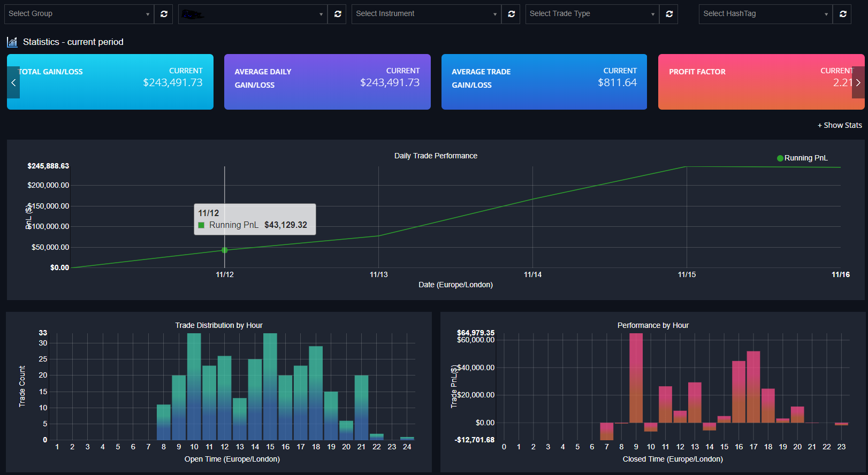Screen dimensions: 868x475
Task: Click the $243,491.73 value in Total Gain/Loss
Action: pos(173,82)
